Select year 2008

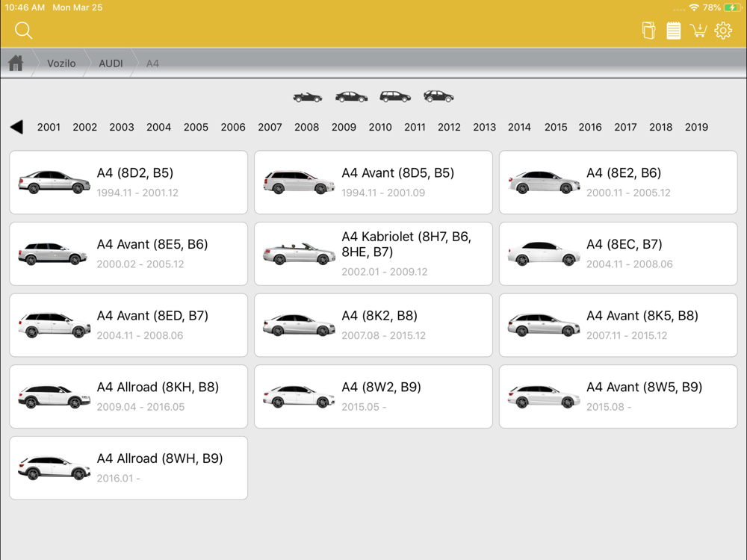pos(306,127)
